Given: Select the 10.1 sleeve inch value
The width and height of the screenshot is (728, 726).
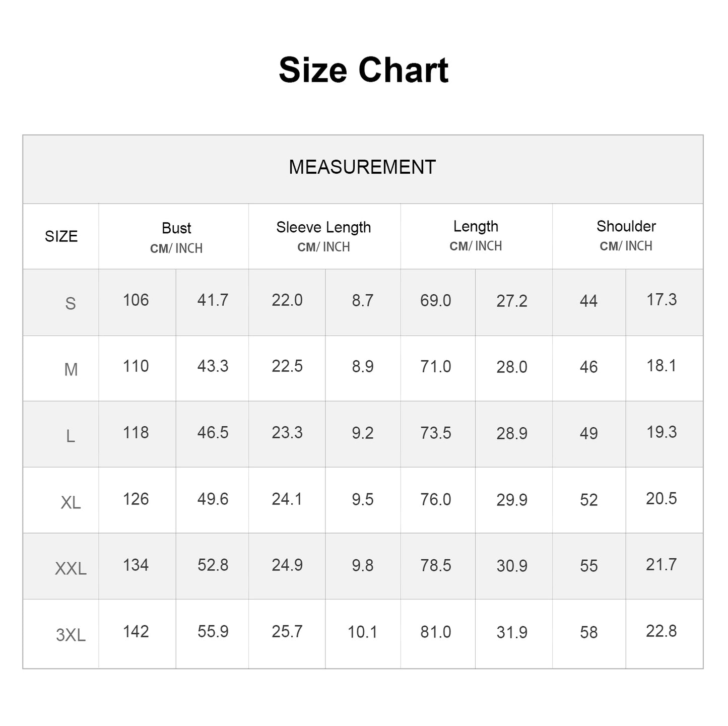Looking at the screenshot, I should coord(362,632).
